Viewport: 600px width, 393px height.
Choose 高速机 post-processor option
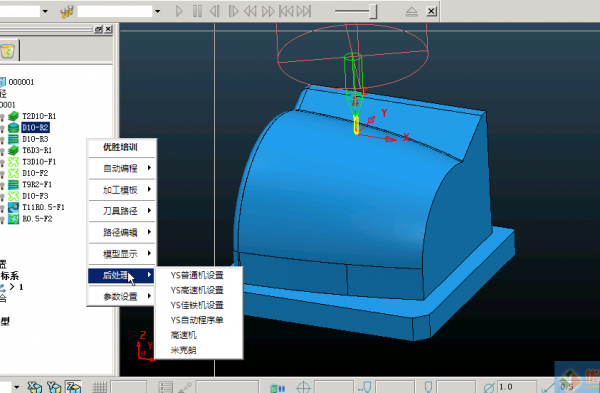183,335
